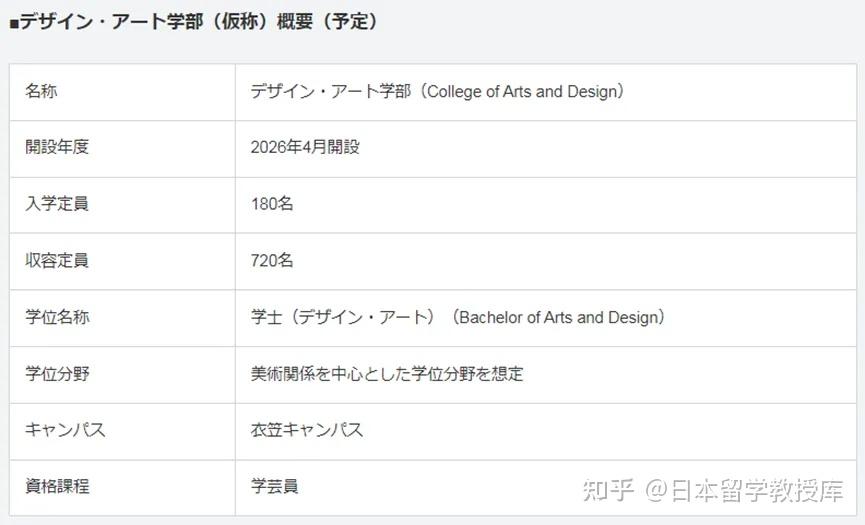This screenshot has height=525, width=865.
Task: Select the 学位名称 label cell
Action: coord(57,317)
